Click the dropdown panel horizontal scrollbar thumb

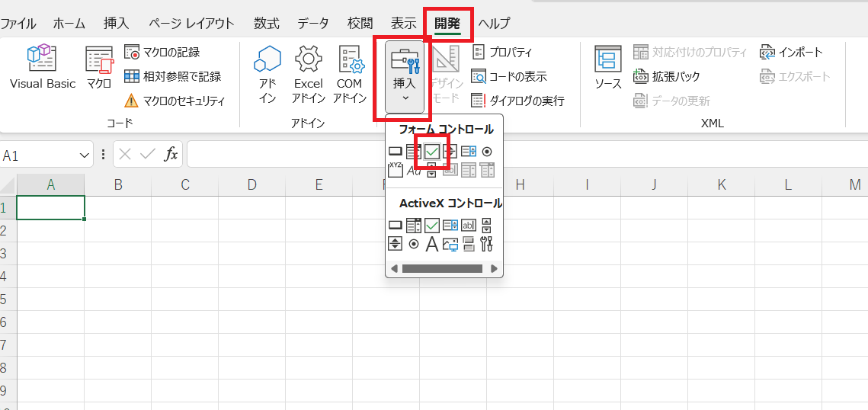click(x=442, y=268)
